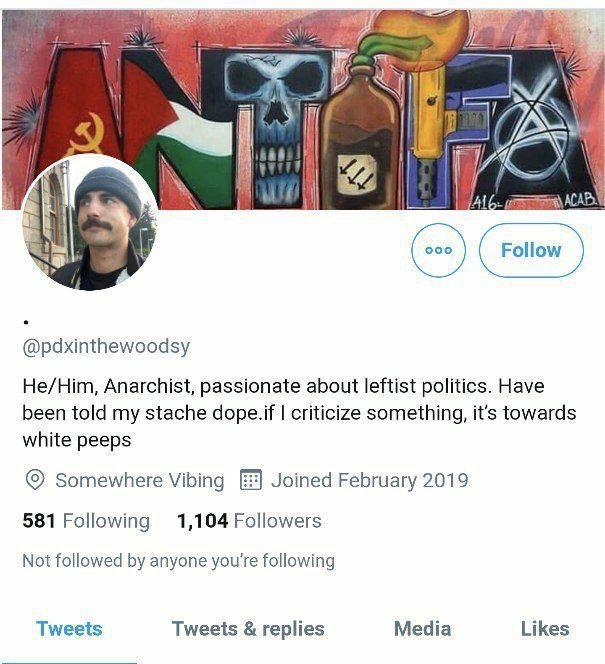This screenshot has height=664, width=605.
Task: Switch to the Tweets tab
Action: coord(69,628)
